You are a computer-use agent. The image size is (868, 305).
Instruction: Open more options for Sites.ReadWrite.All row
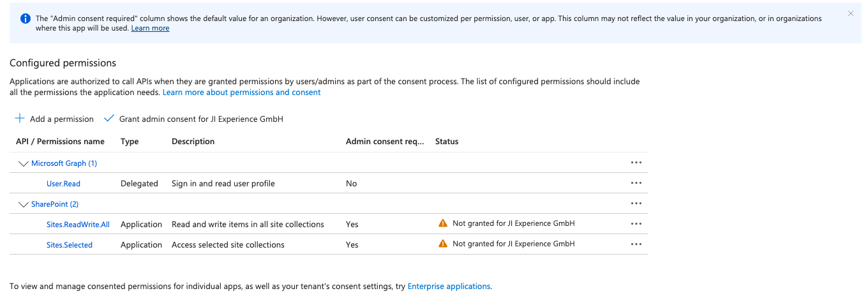click(x=636, y=224)
